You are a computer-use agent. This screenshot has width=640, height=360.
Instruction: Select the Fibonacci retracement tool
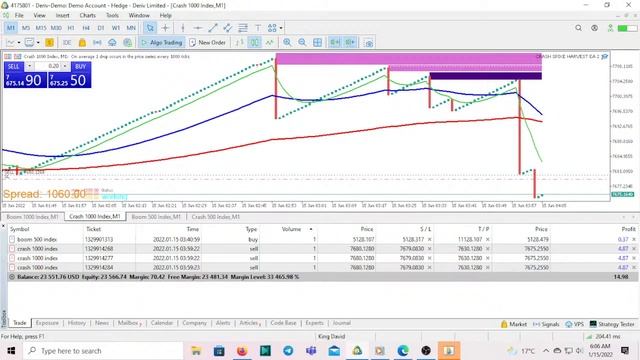(243, 28)
